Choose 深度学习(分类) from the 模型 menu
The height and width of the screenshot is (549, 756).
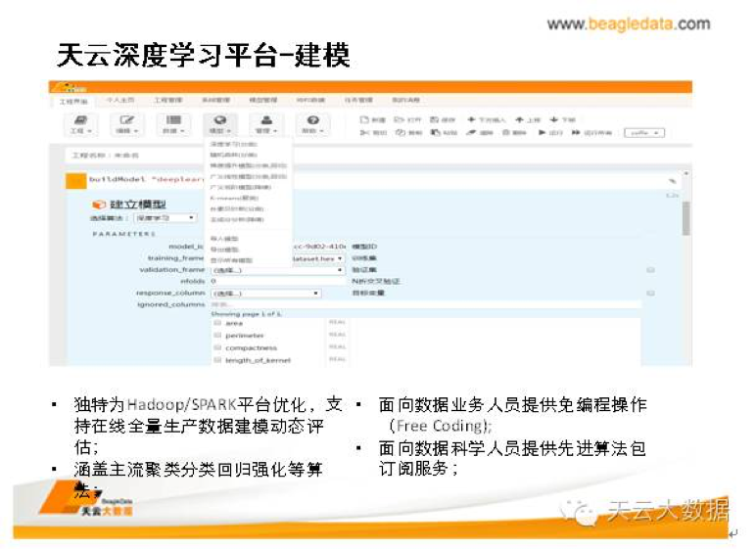click(x=233, y=144)
